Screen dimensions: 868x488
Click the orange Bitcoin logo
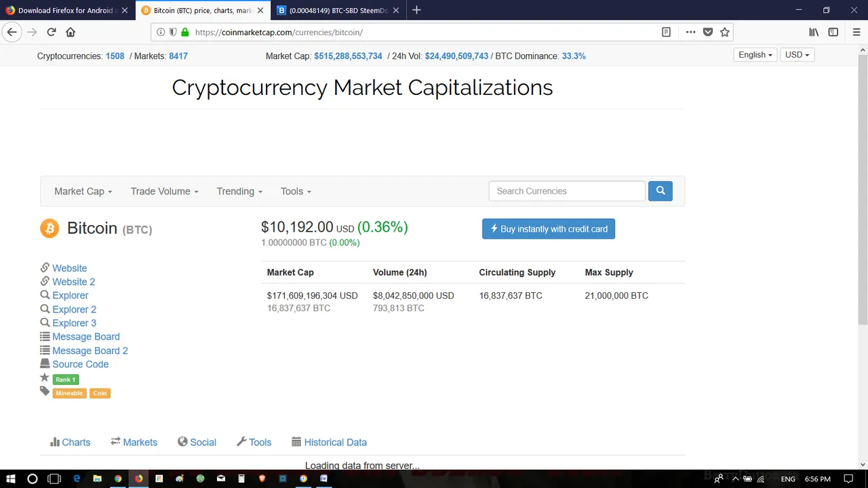point(50,228)
